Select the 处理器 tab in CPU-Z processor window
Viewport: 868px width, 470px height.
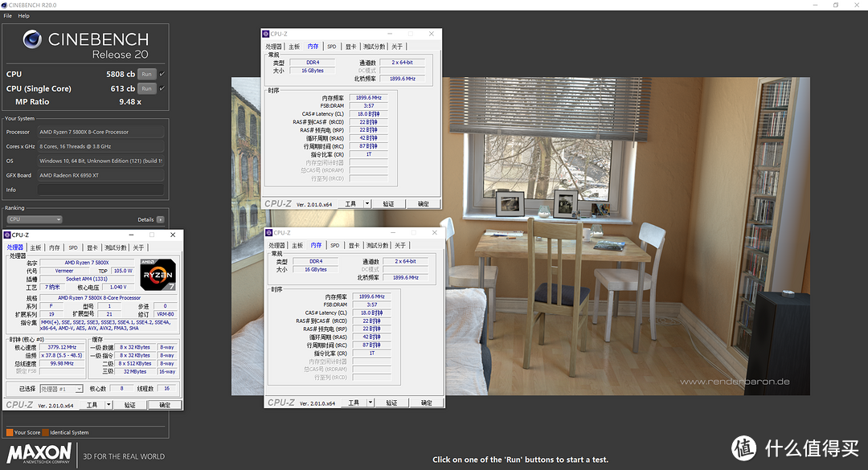[15, 247]
